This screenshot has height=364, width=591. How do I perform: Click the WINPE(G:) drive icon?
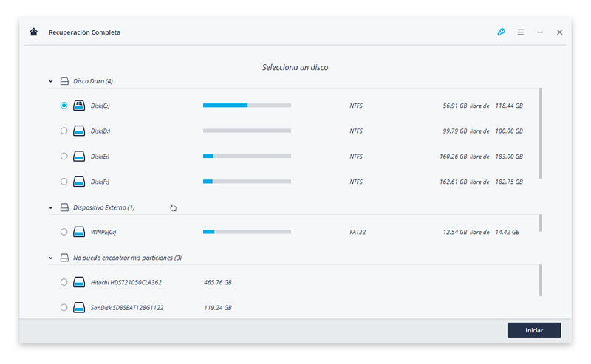(79, 232)
